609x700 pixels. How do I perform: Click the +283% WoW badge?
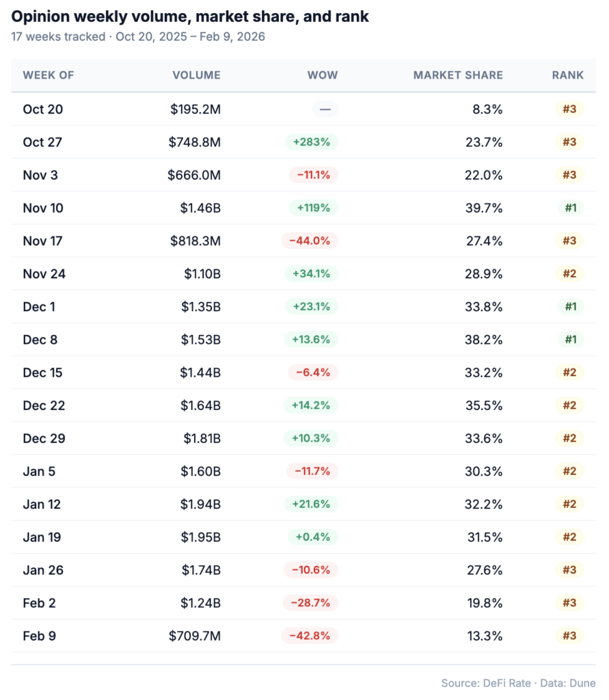(312, 142)
